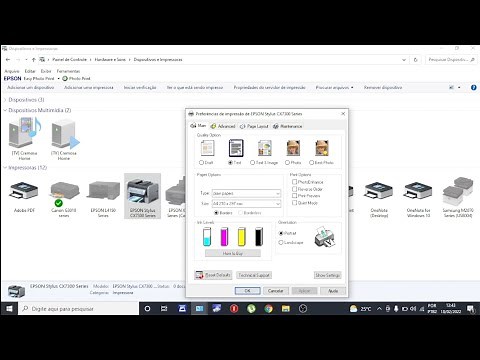Screen dimensions: 480x360
Task: Click the cyan ink level indicator
Action: pyautogui.click(x=207, y=236)
